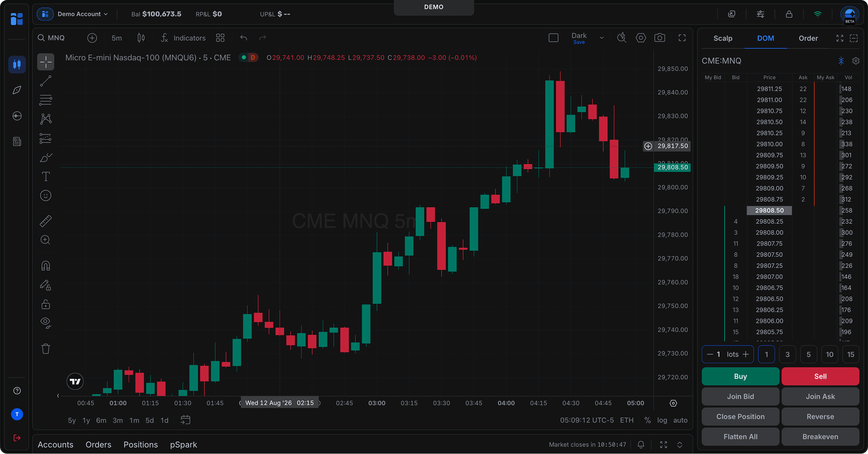
Task: Select the crosshair cursor tool
Action: point(46,62)
